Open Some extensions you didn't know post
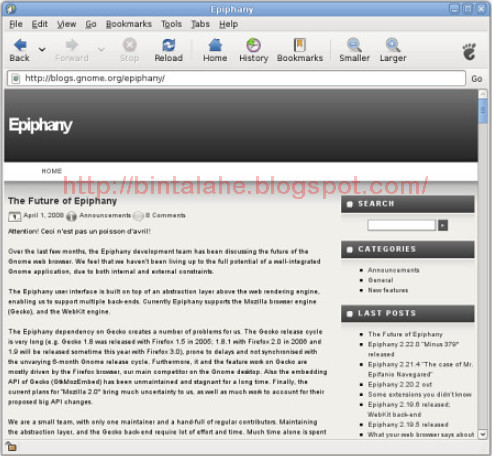Screen dimensions: 492x456 coord(420,394)
